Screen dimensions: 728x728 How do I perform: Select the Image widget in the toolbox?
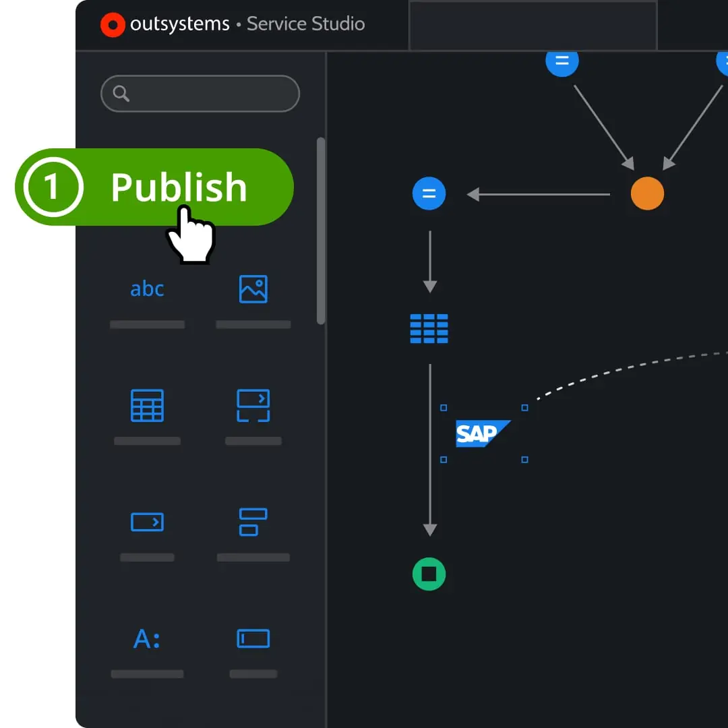[x=253, y=289]
